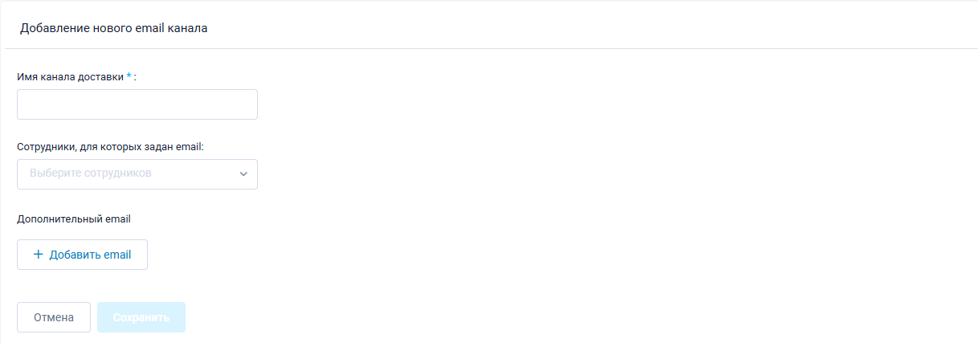980x351 pixels.
Task: Focus the Имя канала доставки input field
Action: point(137,104)
